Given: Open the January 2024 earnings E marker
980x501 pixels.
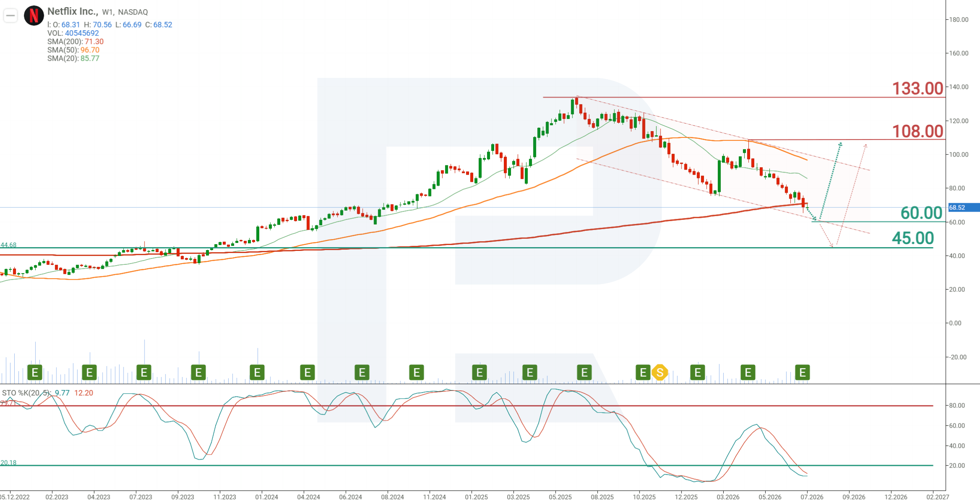Looking at the screenshot, I should pyautogui.click(x=257, y=372).
